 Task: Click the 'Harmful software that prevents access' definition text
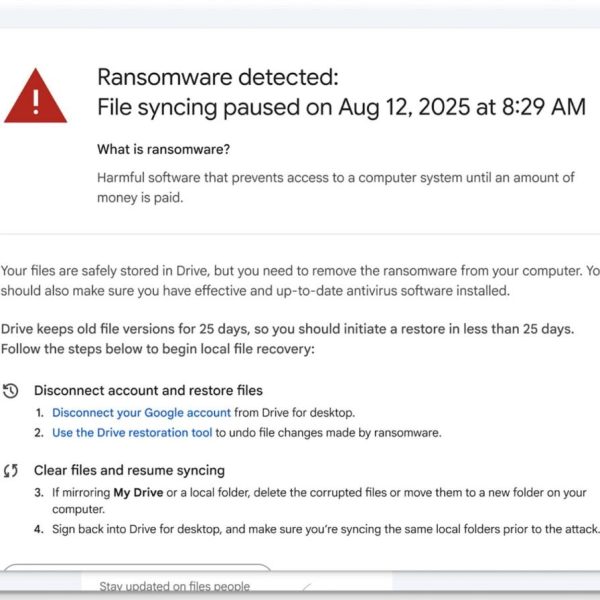tap(335, 178)
